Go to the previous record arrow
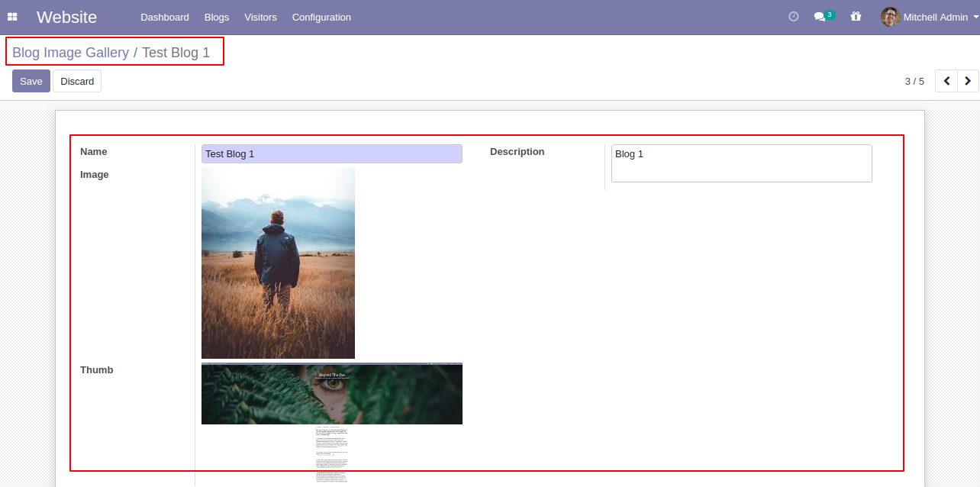The width and height of the screenshot is (980, 487). click(946, 81)
